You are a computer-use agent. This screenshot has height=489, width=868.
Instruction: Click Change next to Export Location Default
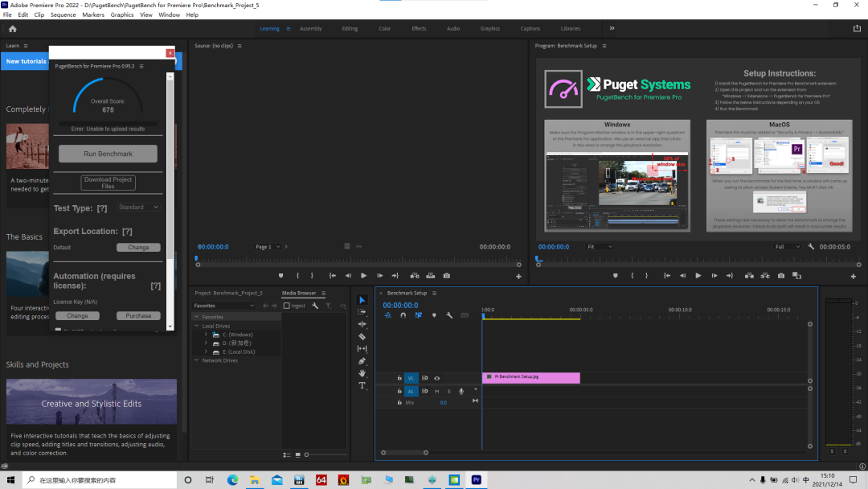[138, 248]
